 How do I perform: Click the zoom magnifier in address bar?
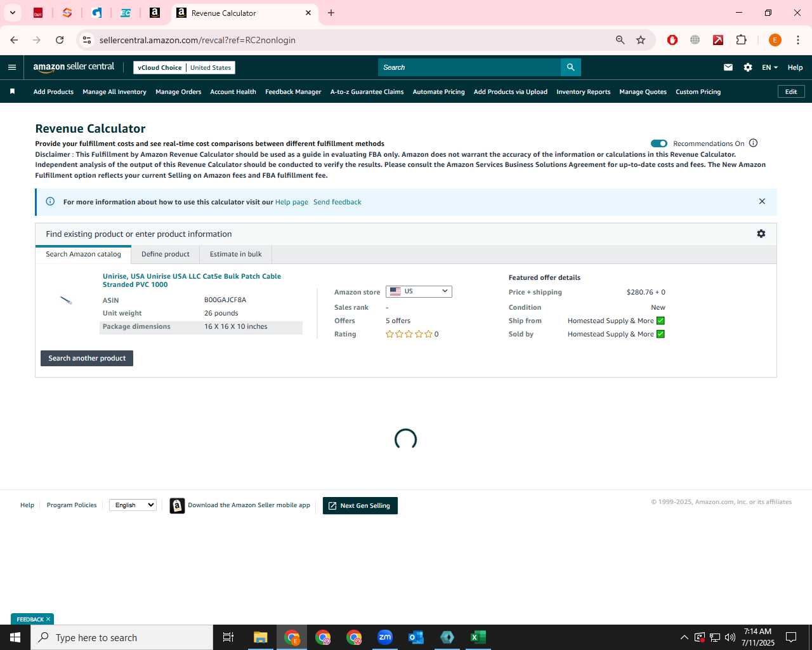pos(620,40)
